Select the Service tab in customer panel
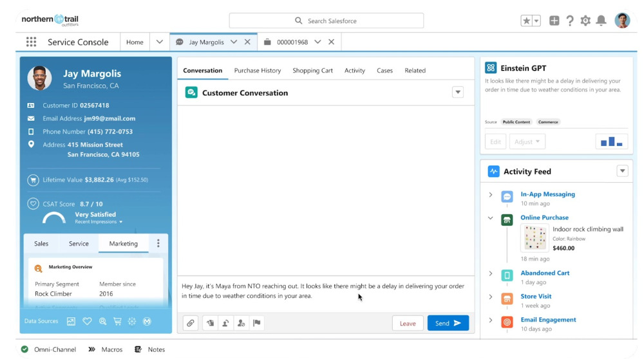Image resolution: width=644 pixels, height=359 pixels. point(79,244)
